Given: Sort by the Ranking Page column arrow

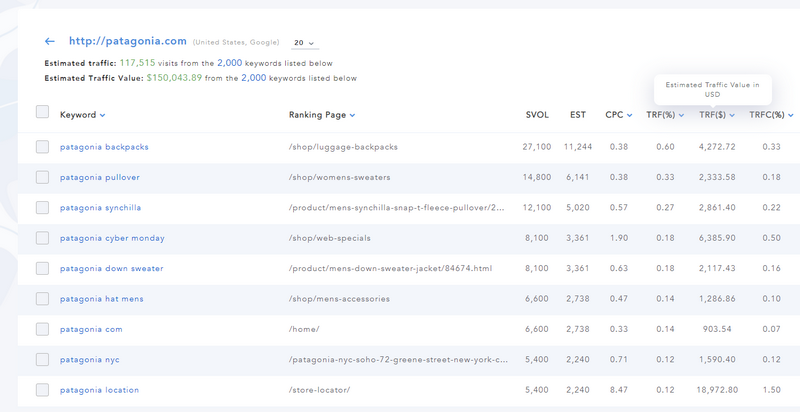Looking at the screenshot, I should tap(352, 115).
